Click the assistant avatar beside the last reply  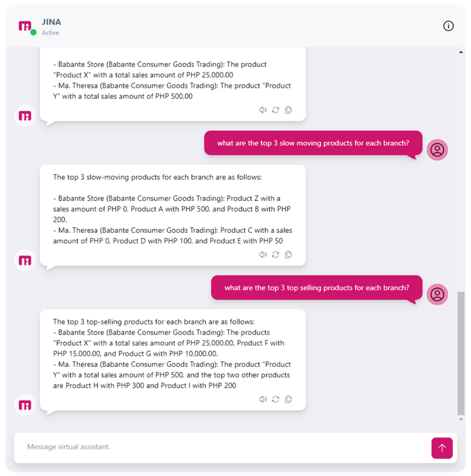[x=25, y=405]
